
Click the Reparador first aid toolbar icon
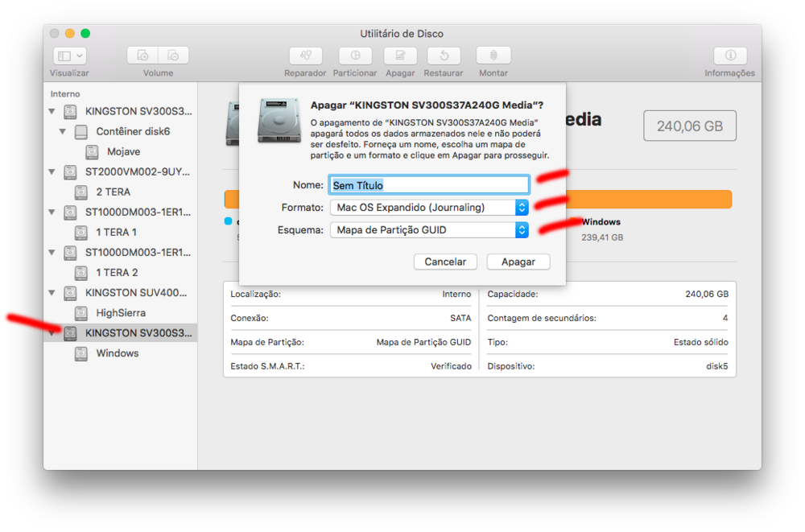pyautogui.click(x=305, y=56)
